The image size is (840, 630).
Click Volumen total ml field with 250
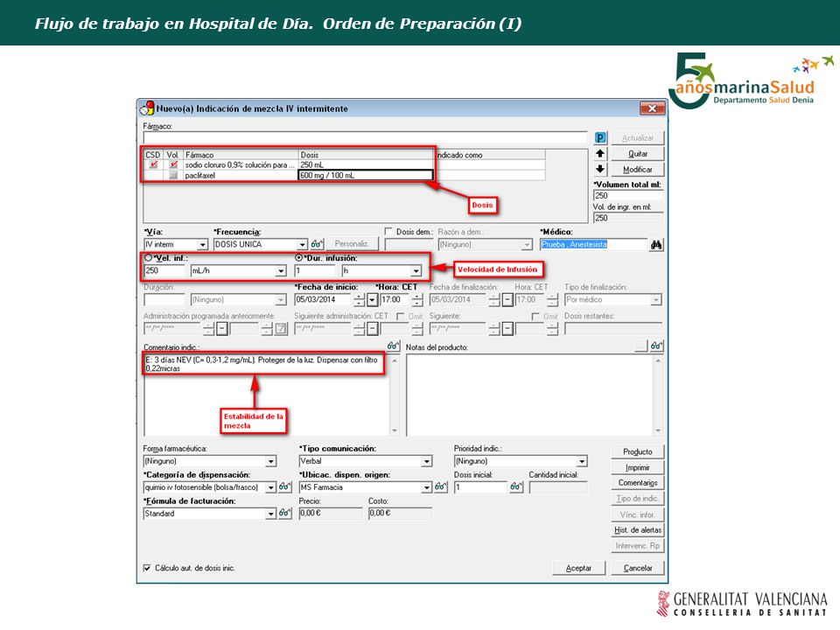click(628, 195)
